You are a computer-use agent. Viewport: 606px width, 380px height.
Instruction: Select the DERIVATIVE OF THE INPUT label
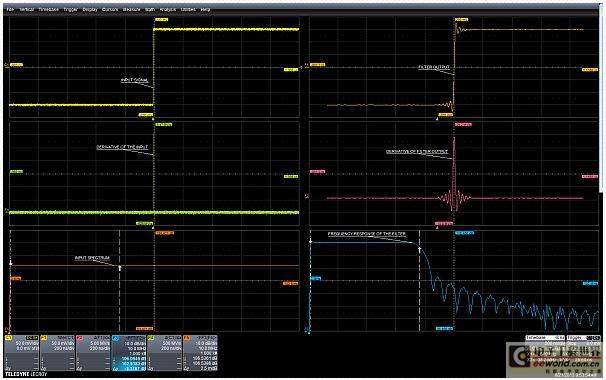click(x=122, y=147)
